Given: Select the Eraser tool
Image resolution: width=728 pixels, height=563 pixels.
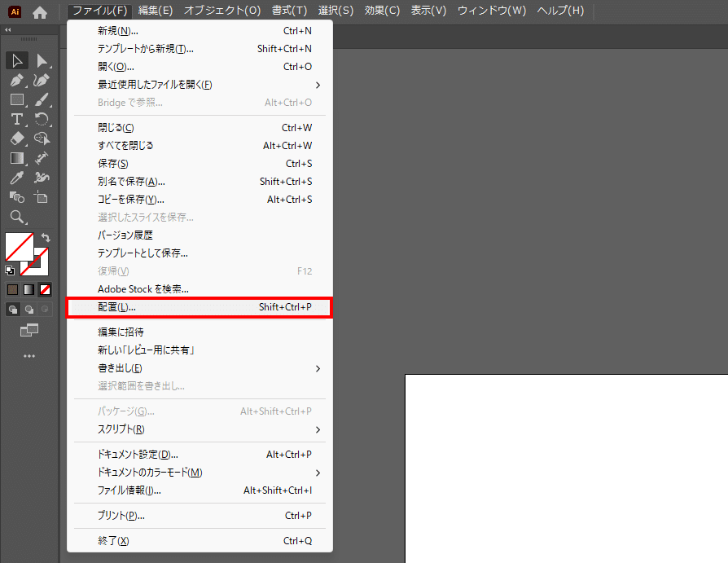Looking at the screenshot, I should 17,139.
